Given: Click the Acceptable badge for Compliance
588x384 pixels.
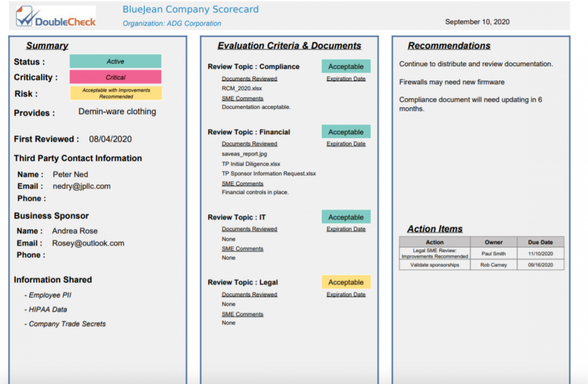Looking at the screenshot, I should pyautogui.click(x=346, y=66).
